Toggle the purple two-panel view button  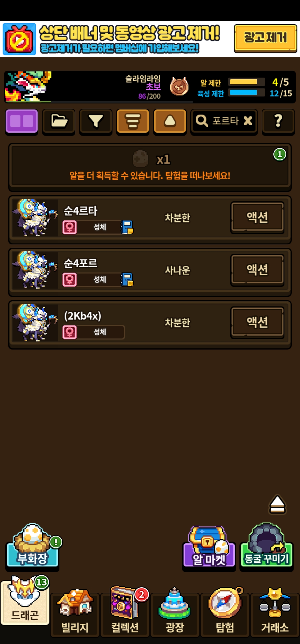(x=22, y=122)
